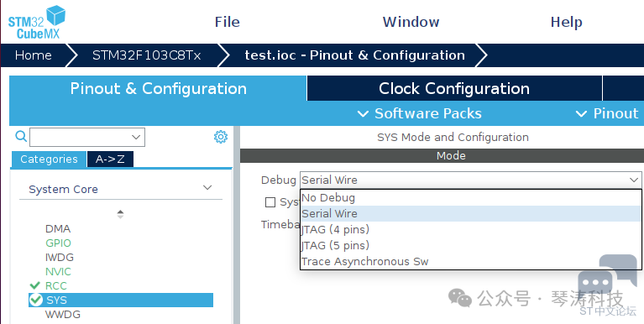Close the Debug combo box dropdown
Image resolution: width=644 pixels, height=324 pixels.
click(634, 180)
